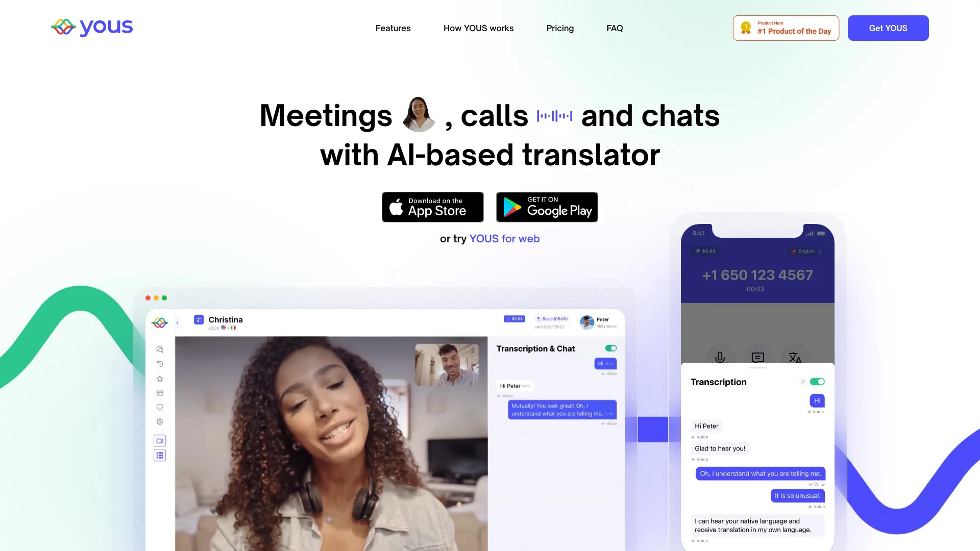Click YOUS for web hyperlink
980x551 pixels.
coord(504,238)
